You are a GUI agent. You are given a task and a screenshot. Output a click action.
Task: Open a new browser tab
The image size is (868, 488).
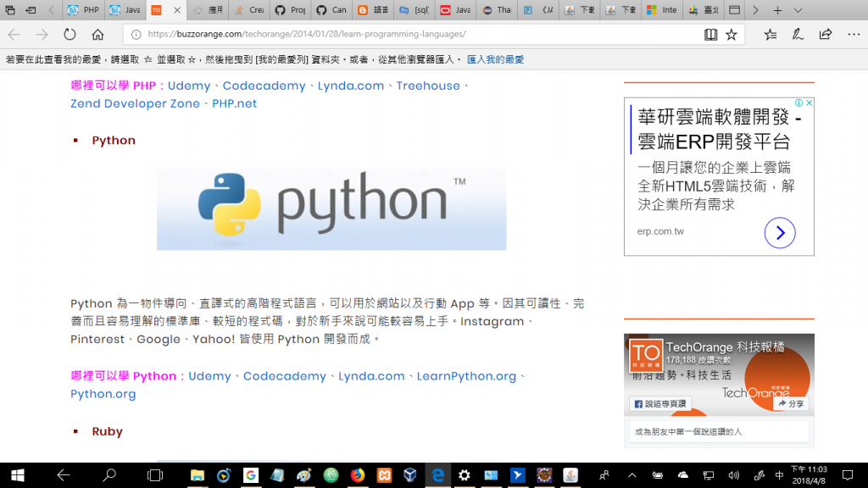777,10
